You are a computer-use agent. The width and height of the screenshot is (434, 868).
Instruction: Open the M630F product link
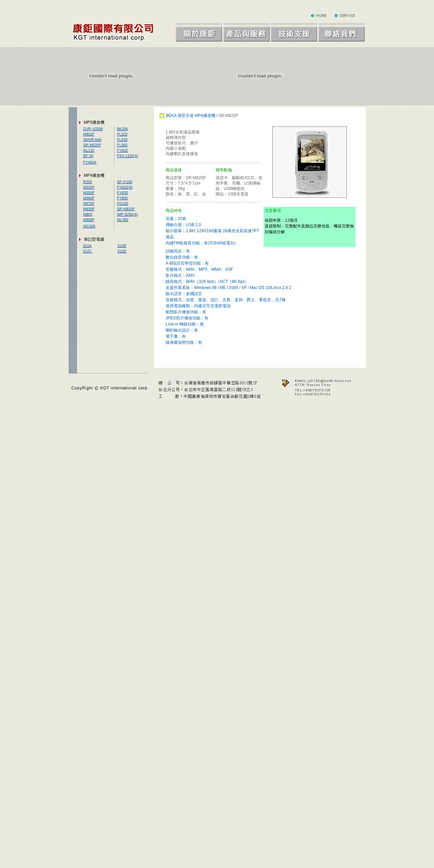point(89,209)
